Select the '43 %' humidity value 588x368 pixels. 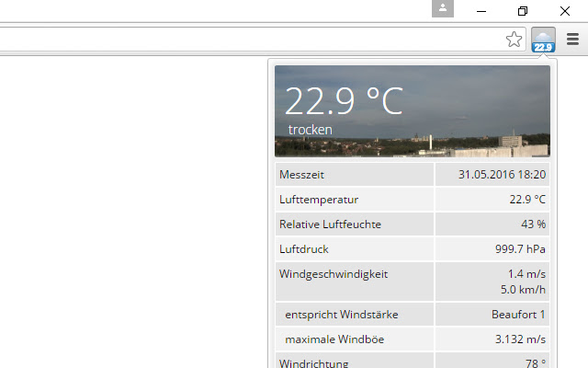[533, 224]
